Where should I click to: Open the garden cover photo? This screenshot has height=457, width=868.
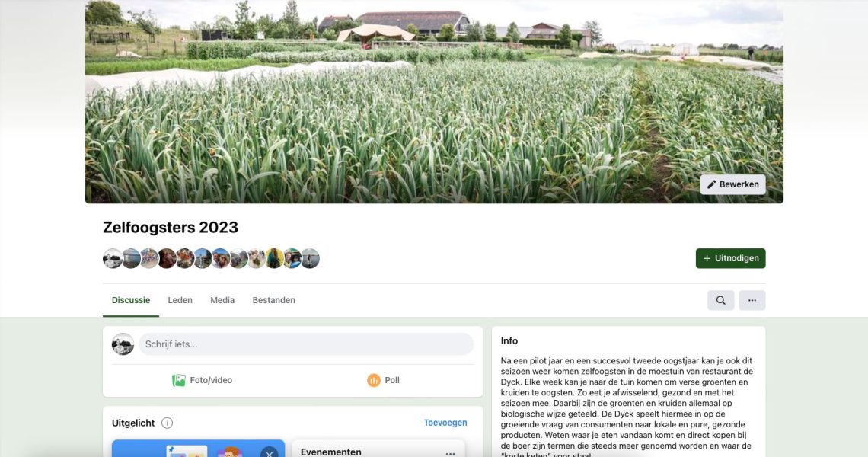pos(434,101)
